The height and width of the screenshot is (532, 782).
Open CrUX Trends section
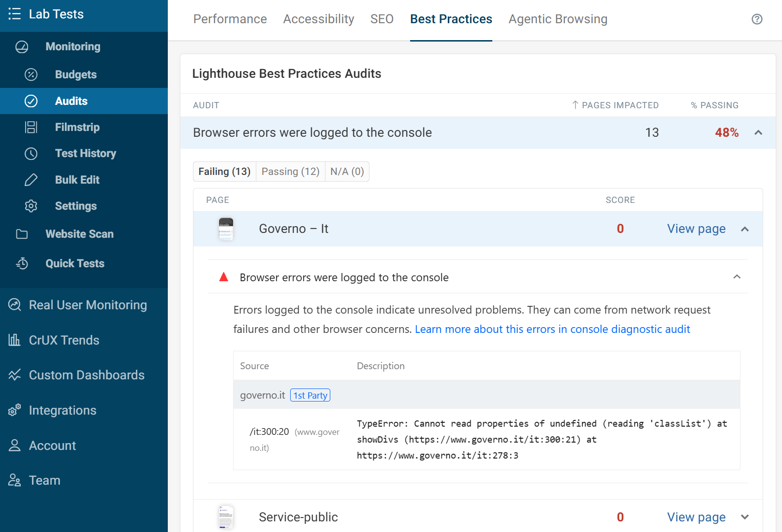64,340
